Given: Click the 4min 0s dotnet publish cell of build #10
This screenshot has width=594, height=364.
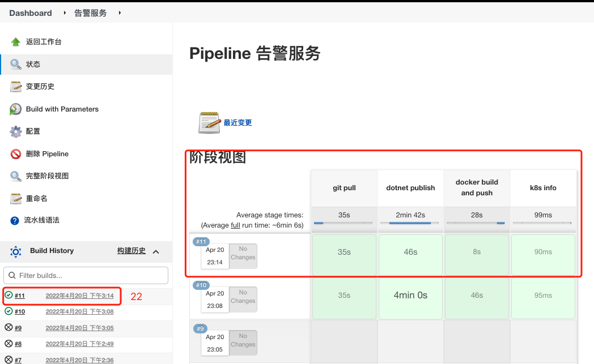Looking at the screenshot, I should point(410,296).
